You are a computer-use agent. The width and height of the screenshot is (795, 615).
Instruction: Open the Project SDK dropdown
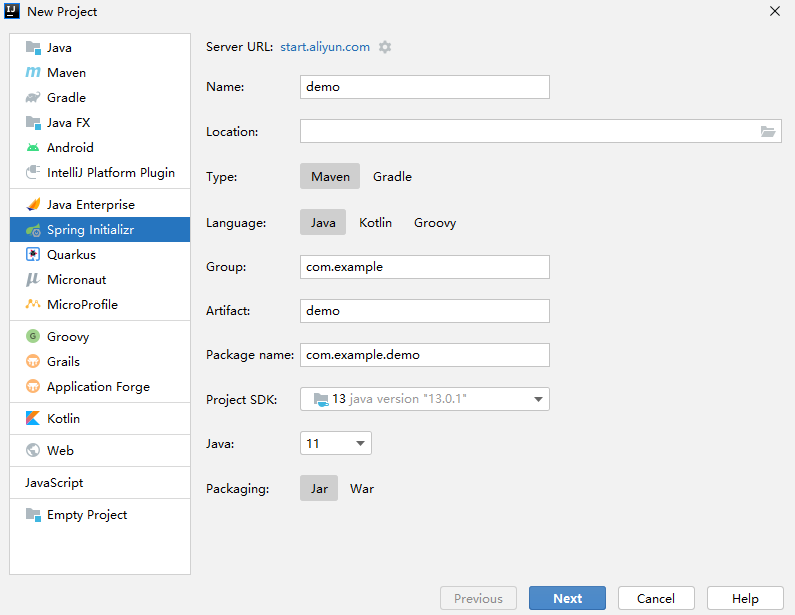tap(425, 399)
